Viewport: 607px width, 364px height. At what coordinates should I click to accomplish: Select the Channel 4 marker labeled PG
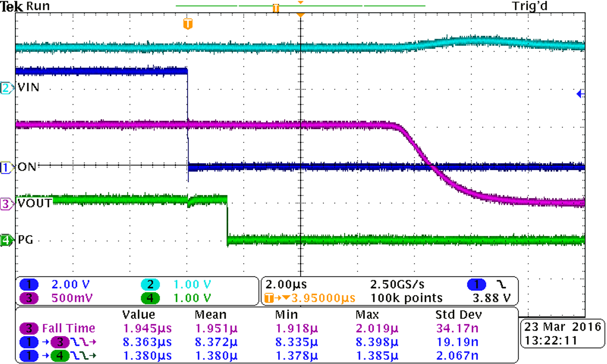click(x=6, y=240)
